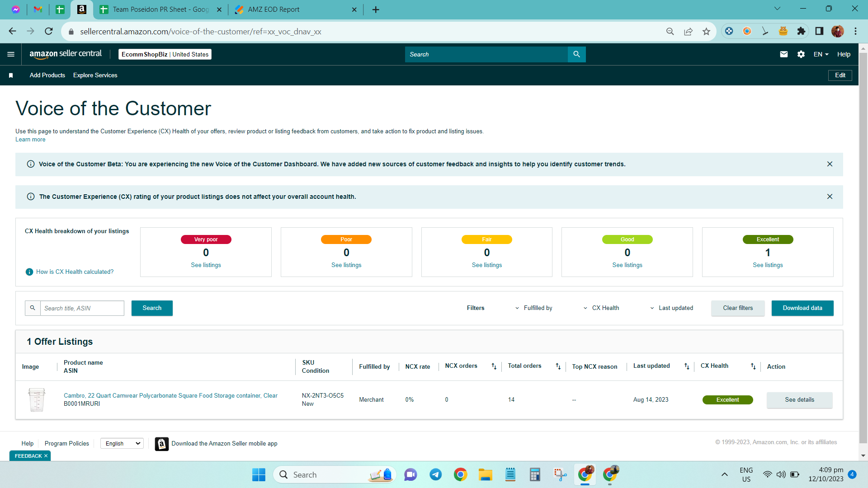Sort by CX Health column arrows

pos(753,366)
